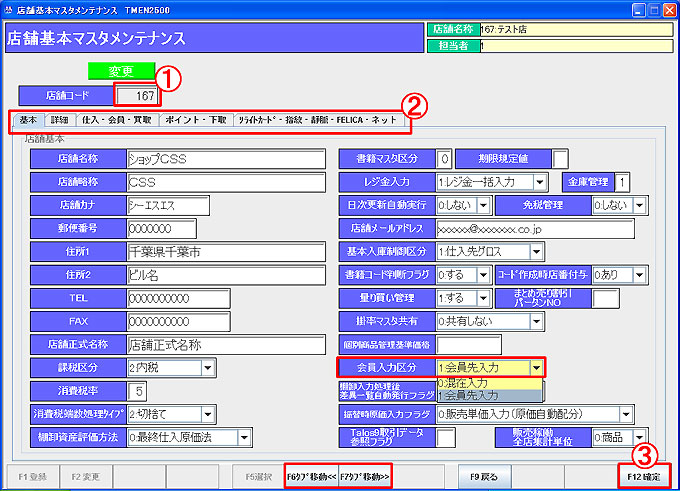Open the 棚卸資産評価方法 combo box
680x491 pixels.
(x=242, y=437)
